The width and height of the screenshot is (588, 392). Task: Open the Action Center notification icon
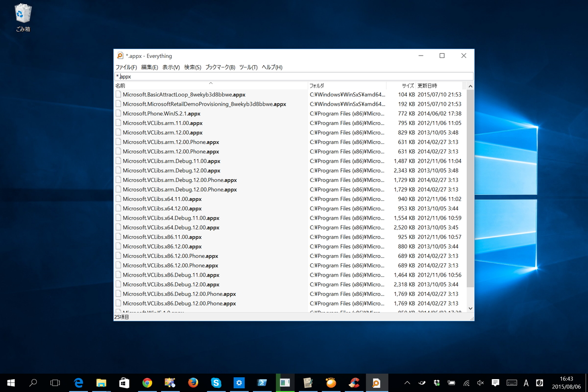[496, 383]
